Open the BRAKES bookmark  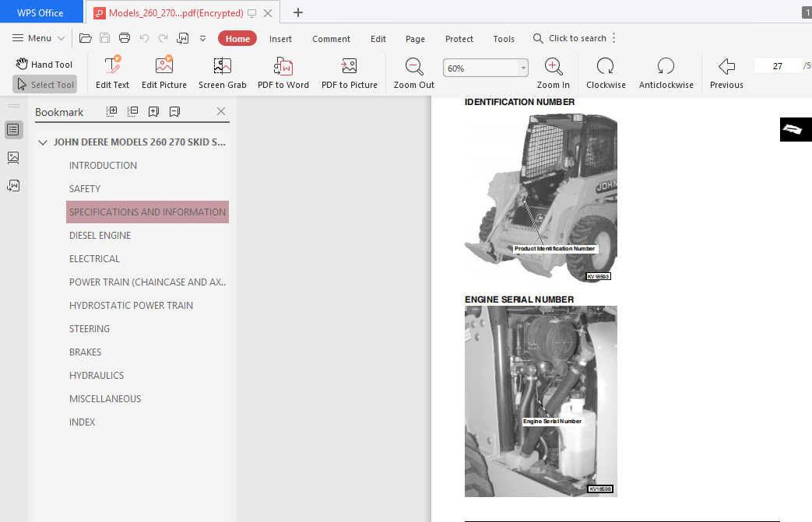86,352
